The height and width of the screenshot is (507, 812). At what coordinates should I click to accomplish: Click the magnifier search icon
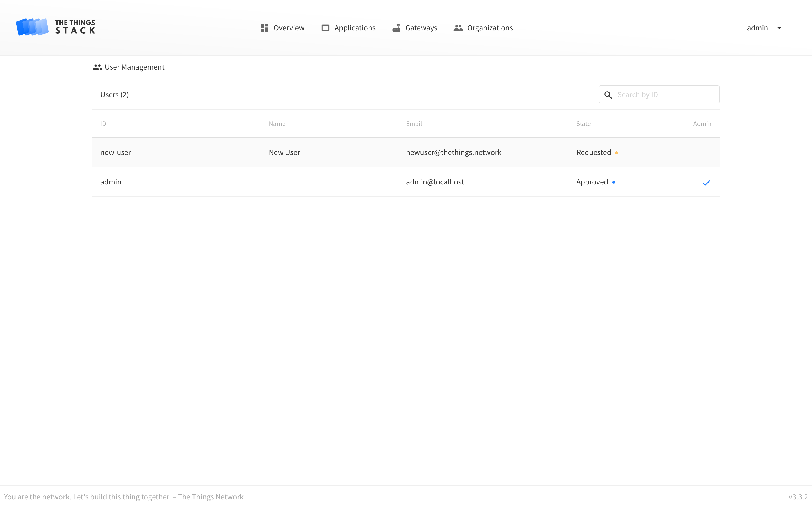pyautogui.click(x=608, y=95)
